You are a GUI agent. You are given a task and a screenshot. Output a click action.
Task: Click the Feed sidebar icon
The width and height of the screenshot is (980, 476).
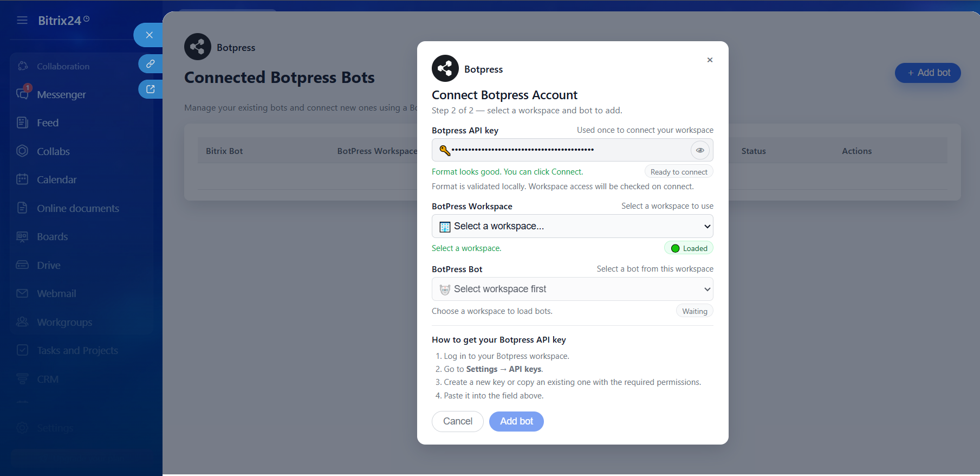tap(22, 123)
